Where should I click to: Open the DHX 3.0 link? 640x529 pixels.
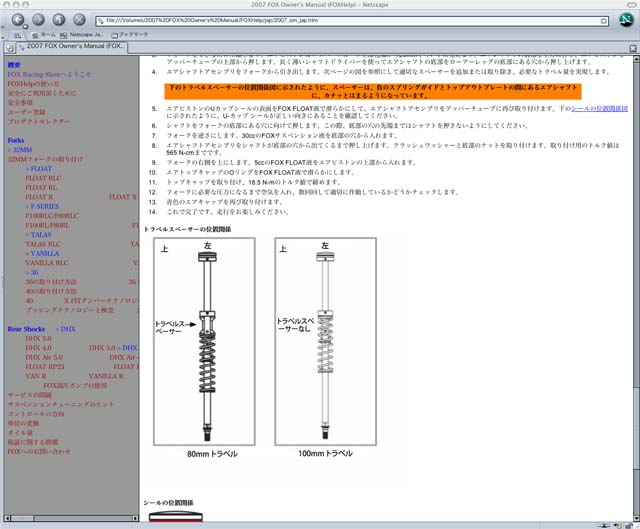[x=102, y=348]
